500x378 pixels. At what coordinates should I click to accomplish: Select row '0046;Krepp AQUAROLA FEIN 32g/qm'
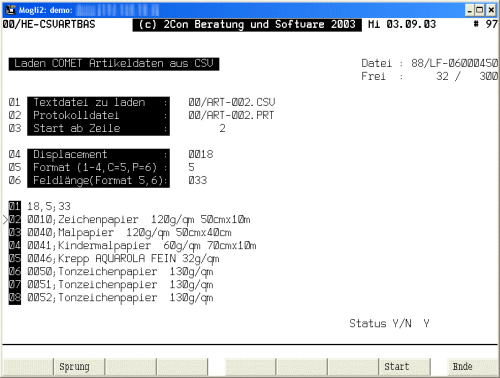click(123, 259)
